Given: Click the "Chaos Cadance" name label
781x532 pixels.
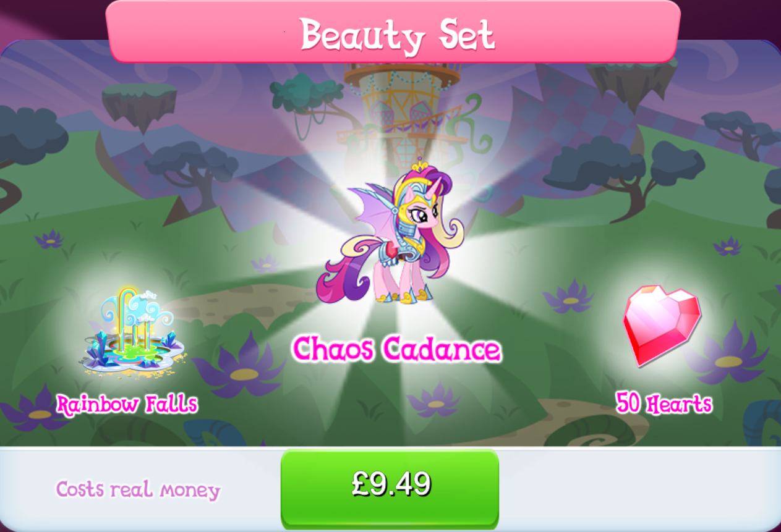Looking at the screenshot, I should click(x=396, y=349).
